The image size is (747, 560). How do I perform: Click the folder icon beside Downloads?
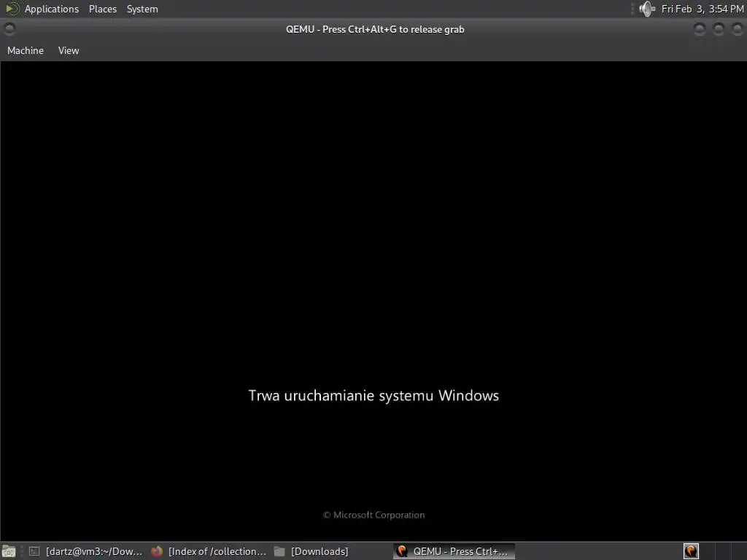[279, 551]
